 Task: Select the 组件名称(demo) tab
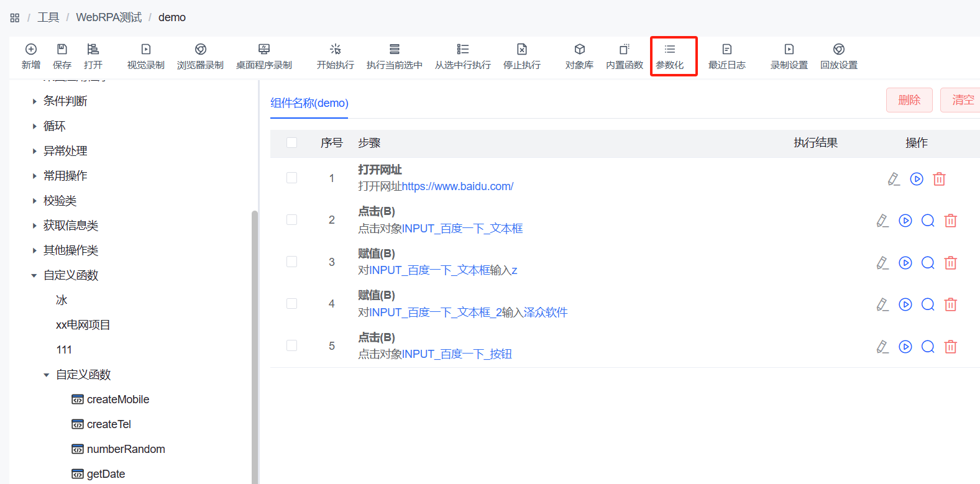(x=309, y=103)
